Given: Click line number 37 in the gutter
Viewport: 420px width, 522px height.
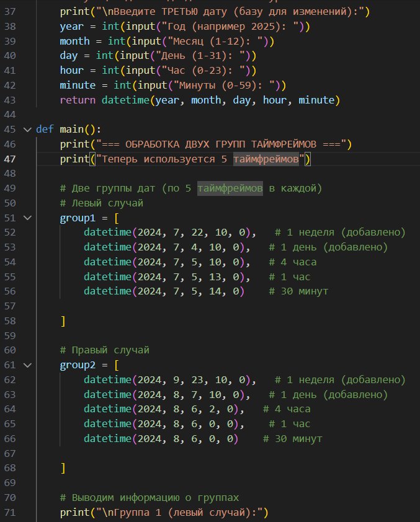Looking at the screenshot, I should click(11, 12).
